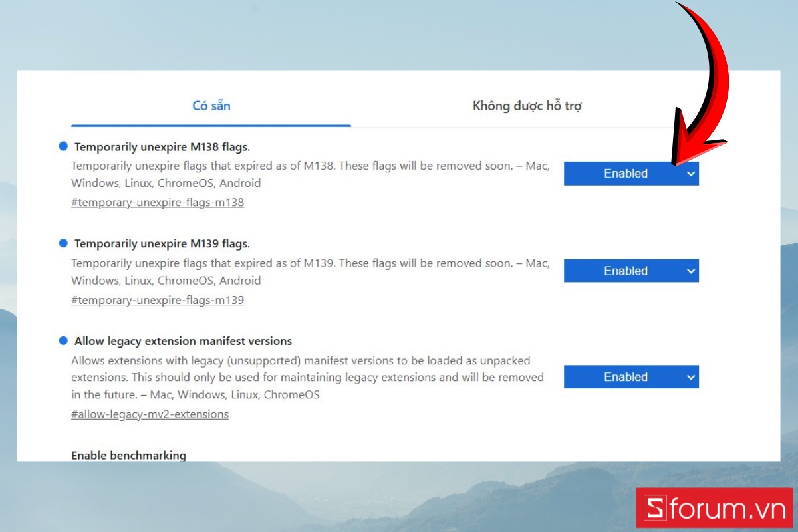The image size is (798, 532).
Task: Open the Enabled dropdown for legacy manifest versions
Action: pyautogui.click(x=631, y=377)
